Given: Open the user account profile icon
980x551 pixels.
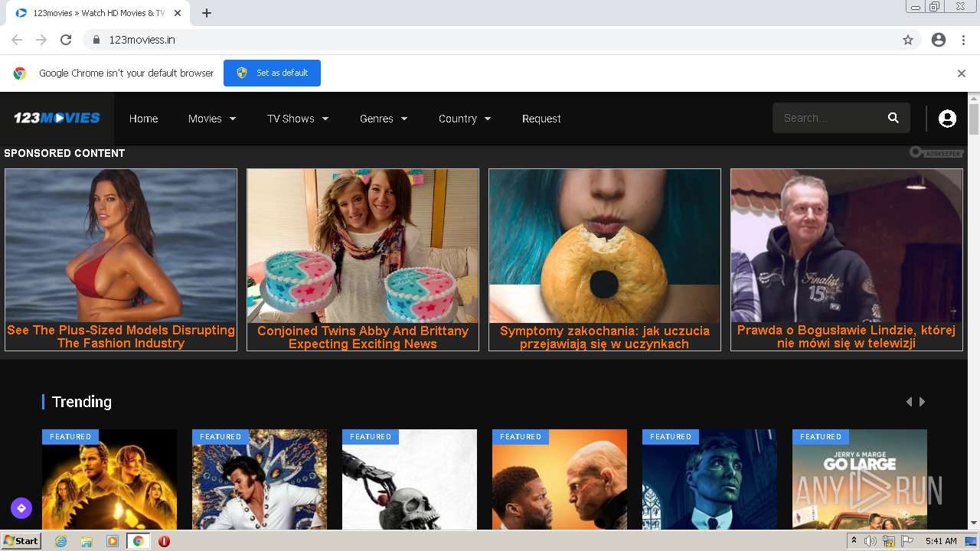Looking at the screenshot, I should [947, 118].
